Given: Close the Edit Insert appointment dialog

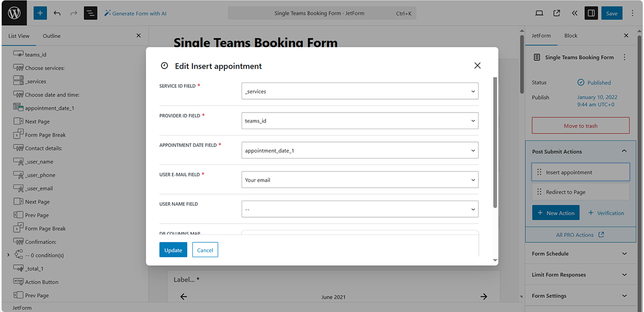Looking at the screenshot, I should [478, 65].
